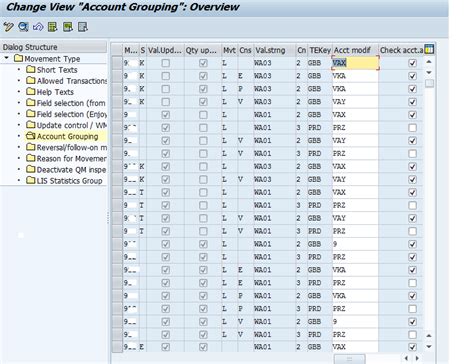The width and height of the screenshot is (474, 364).
Task: Click select-all corner box of table
Action: 117,50
